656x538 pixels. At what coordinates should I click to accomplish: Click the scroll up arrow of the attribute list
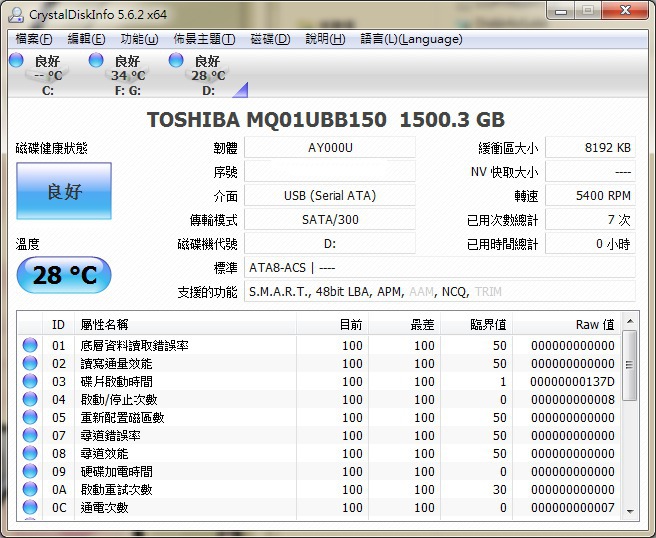(x=630, y=321)
